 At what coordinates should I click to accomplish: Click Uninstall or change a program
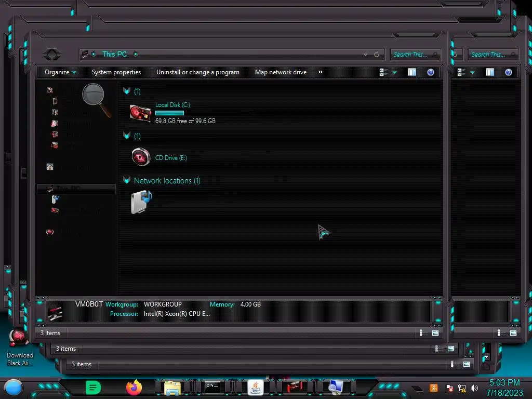pos(198,72)
